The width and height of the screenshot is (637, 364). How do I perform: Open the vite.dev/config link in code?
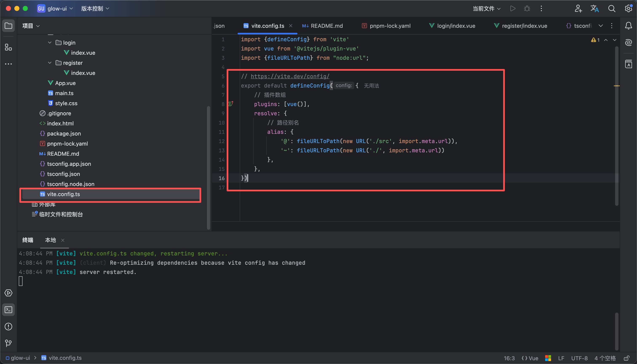290,76
